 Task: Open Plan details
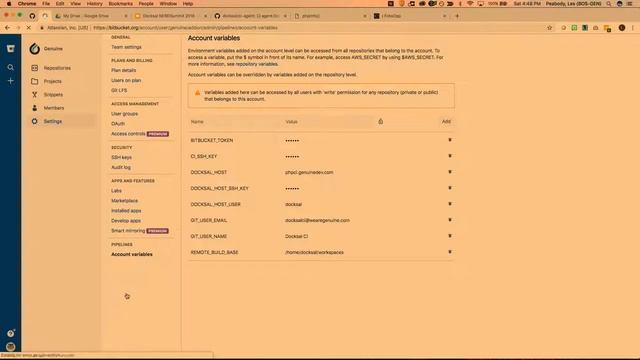(x=124, y=71)
